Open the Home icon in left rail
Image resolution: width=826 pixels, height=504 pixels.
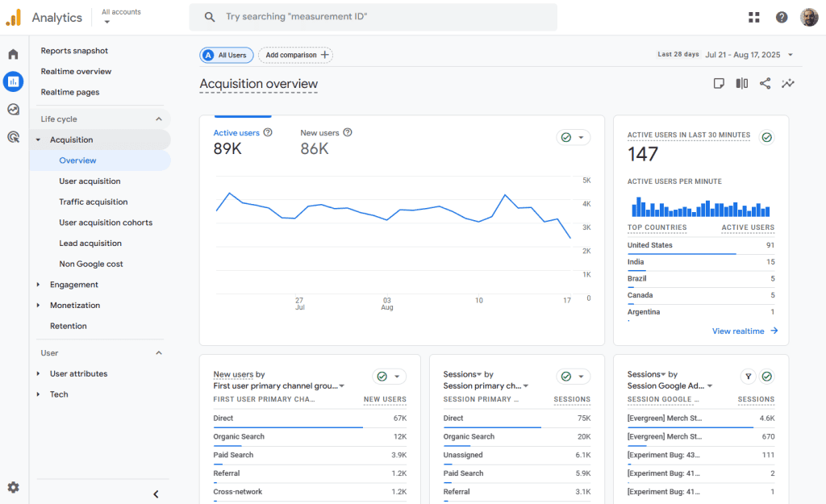point(13,54)
